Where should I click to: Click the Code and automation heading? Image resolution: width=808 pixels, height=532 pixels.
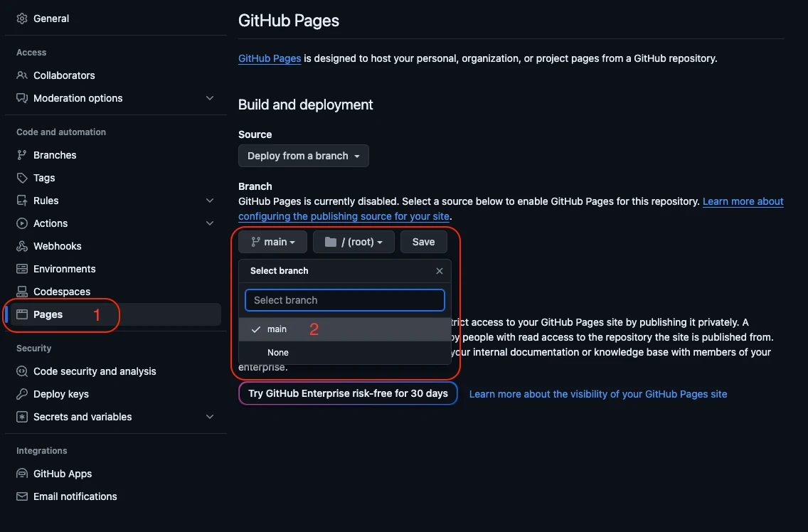(60, 132)
